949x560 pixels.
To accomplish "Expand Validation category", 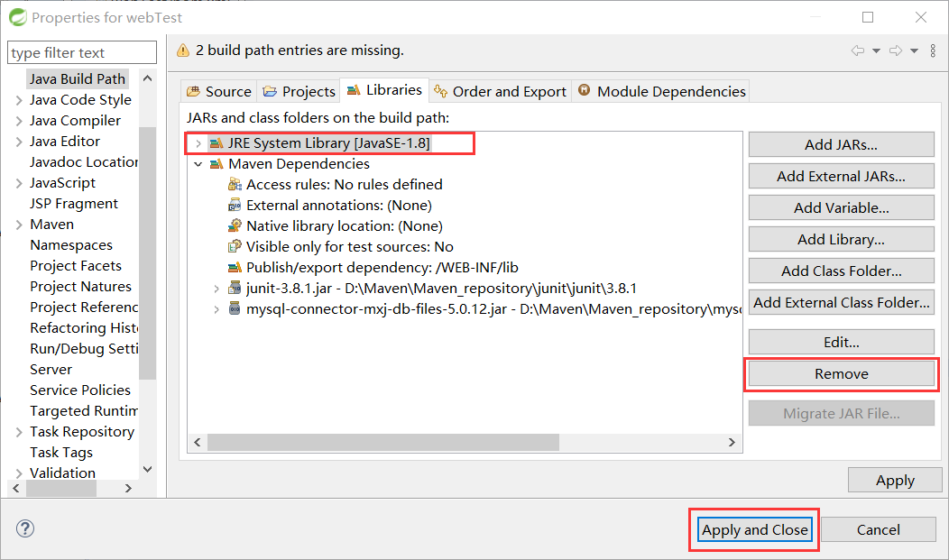I will pyautogui.click(x=19, y=473).
